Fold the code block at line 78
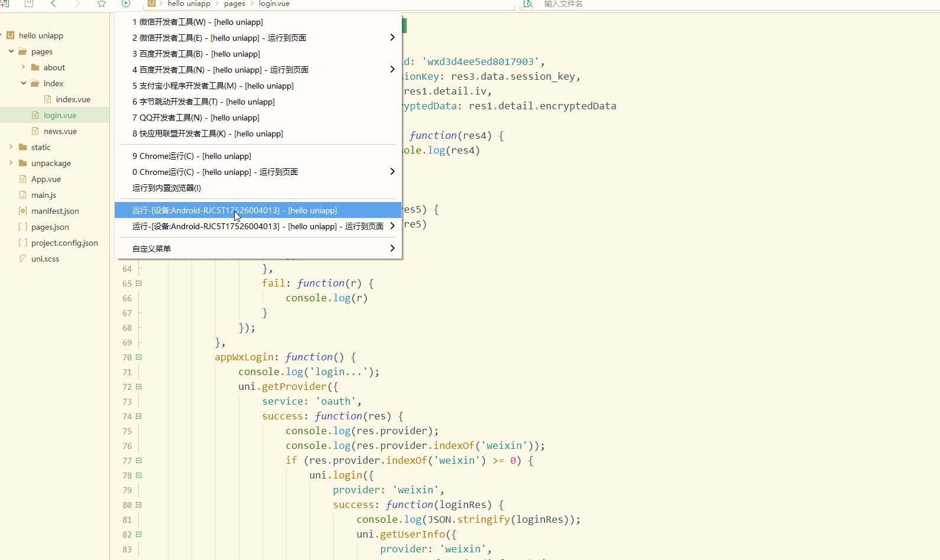 coord(139,476)
